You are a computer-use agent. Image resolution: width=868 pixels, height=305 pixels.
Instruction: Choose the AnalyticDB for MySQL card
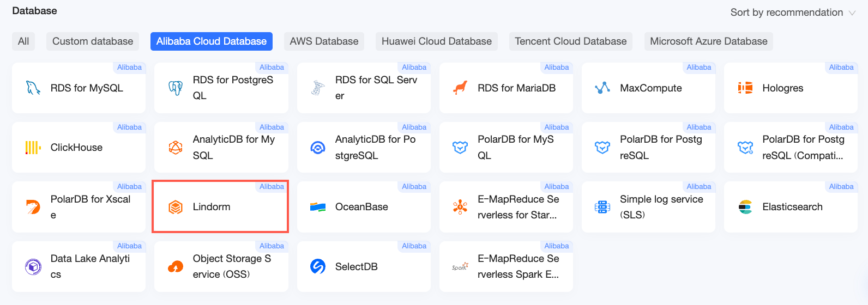(x=221, y=148)
